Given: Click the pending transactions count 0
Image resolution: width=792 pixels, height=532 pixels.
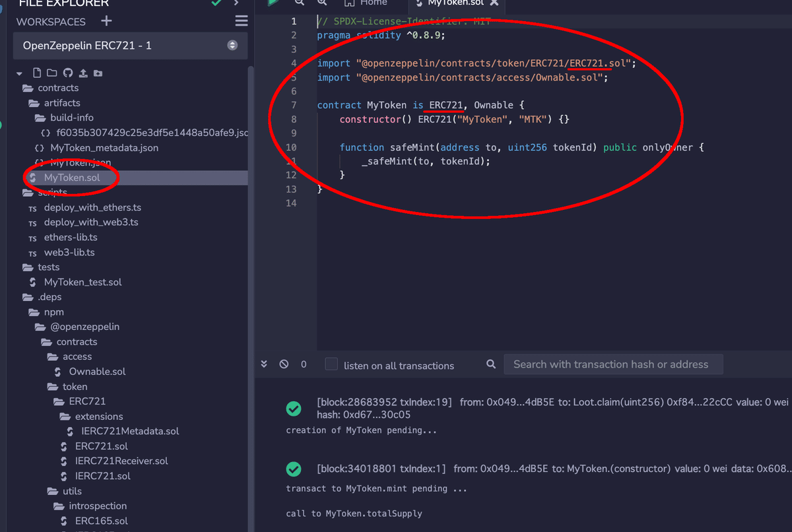Looking at the screenshot, I should pyautogui.click(x=304, y=364).
